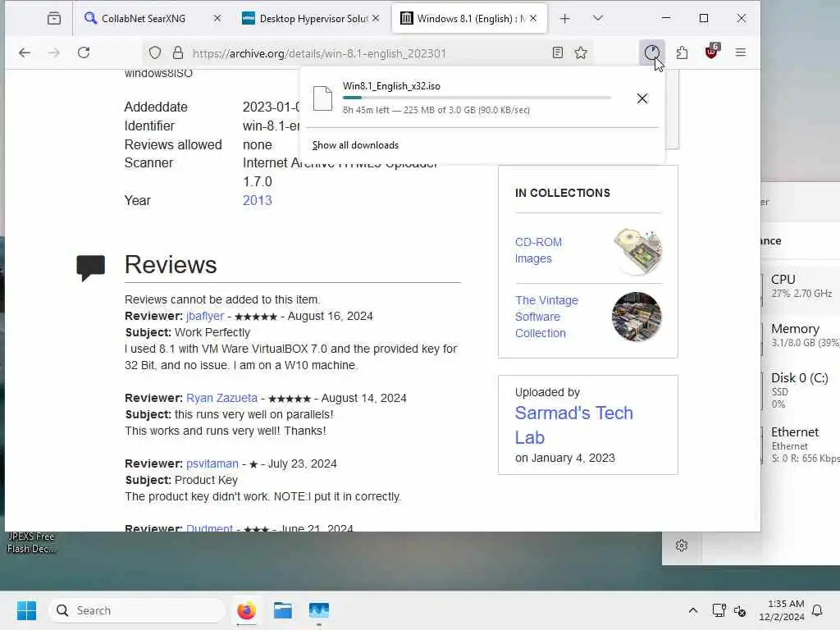Click the download progress bar
Screen dimensions: 840x630
click(477, 98)
